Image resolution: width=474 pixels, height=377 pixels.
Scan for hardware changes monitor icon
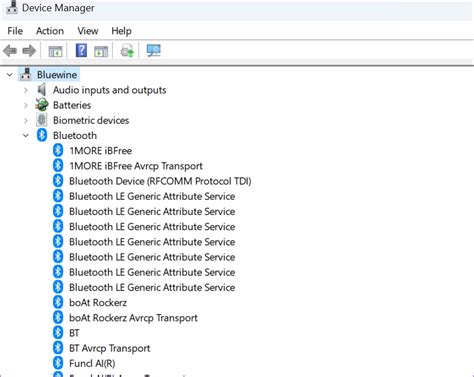153,51
